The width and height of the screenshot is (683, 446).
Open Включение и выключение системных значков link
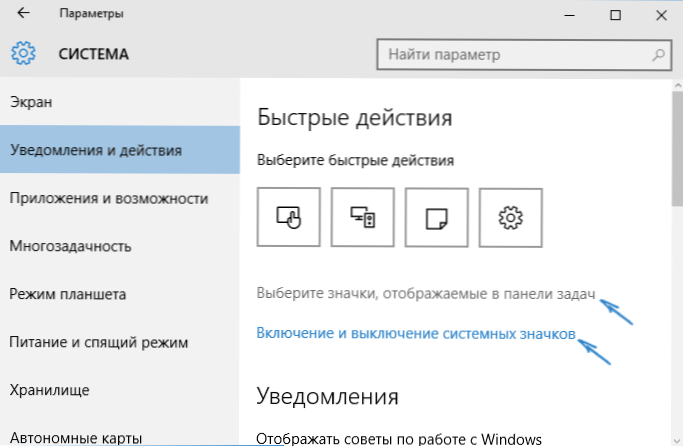click(416, 334)
